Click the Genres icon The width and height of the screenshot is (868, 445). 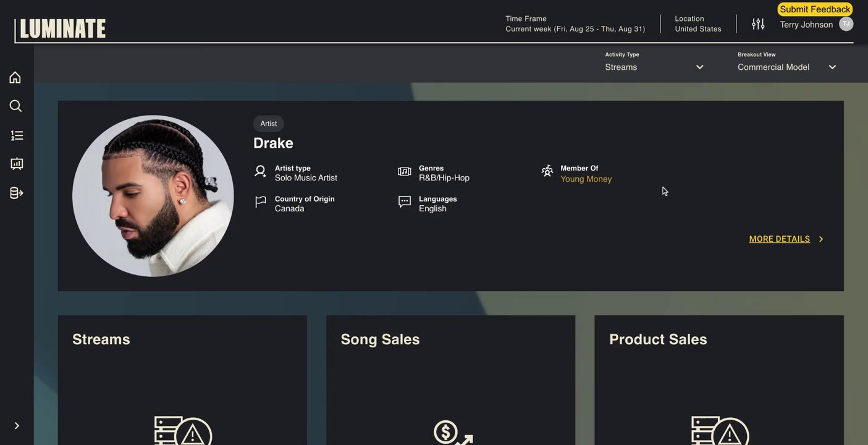[405, 171]
